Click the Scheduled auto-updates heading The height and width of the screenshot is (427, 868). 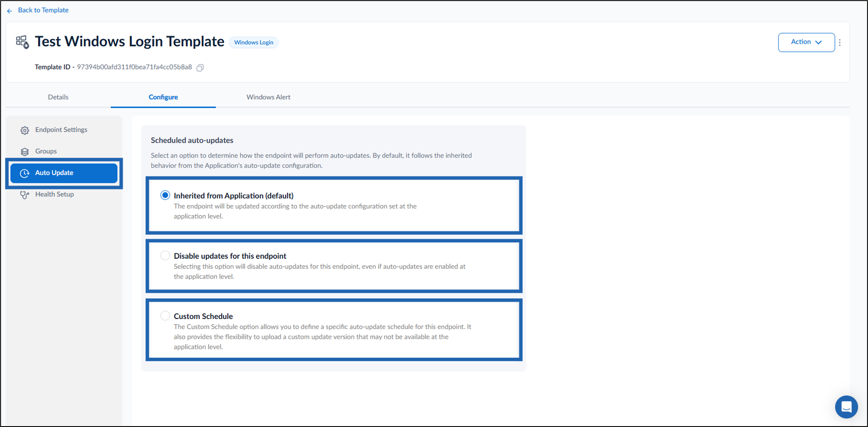click(192, 140)
